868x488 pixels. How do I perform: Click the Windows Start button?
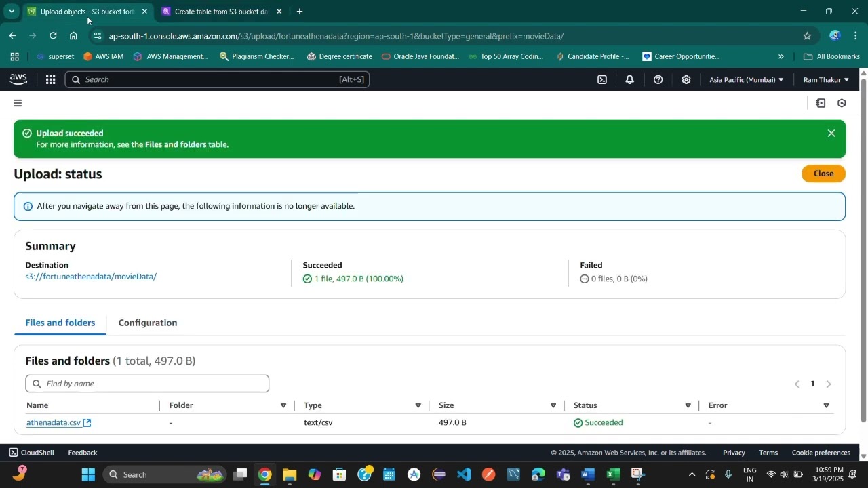click(x=88, y=474)
